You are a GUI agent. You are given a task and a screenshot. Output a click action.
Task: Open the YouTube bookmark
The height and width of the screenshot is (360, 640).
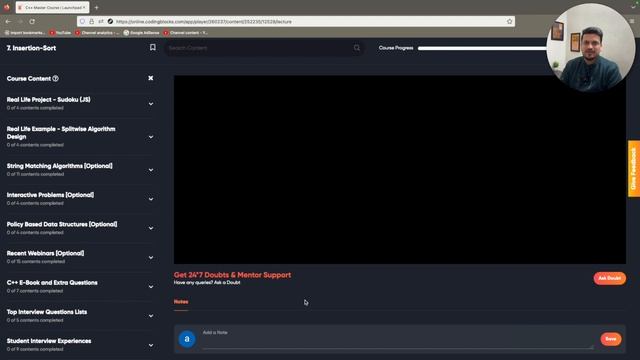click(x=60, y=33)
